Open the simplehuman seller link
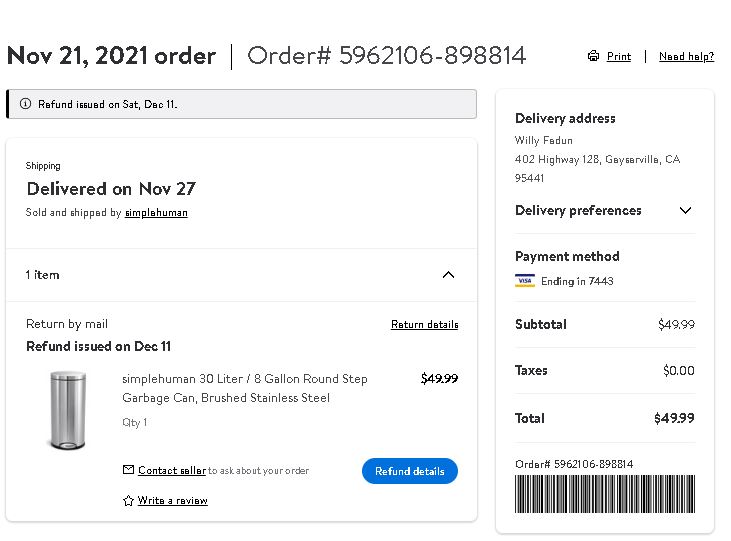 (156, 213)
